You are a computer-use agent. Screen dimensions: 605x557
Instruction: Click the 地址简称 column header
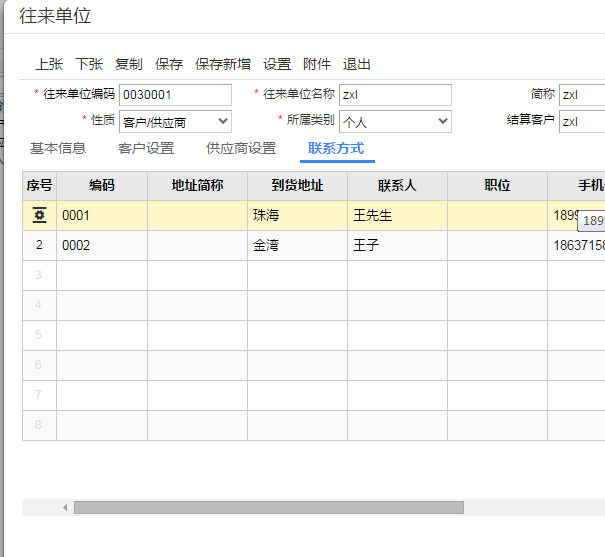pyautogui.click(x=197, y=186)
